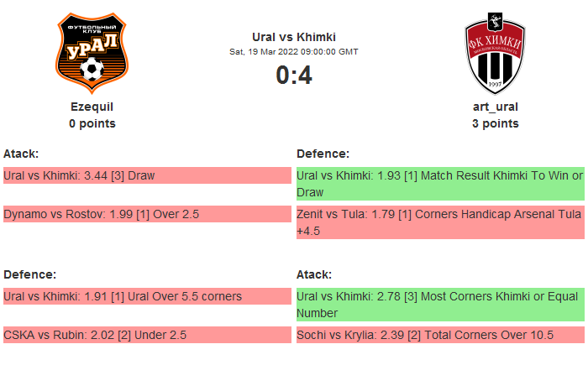The width and height of the screenshot is (588, 386).
Task: Click the 0:4 match score
Action: 294,76
